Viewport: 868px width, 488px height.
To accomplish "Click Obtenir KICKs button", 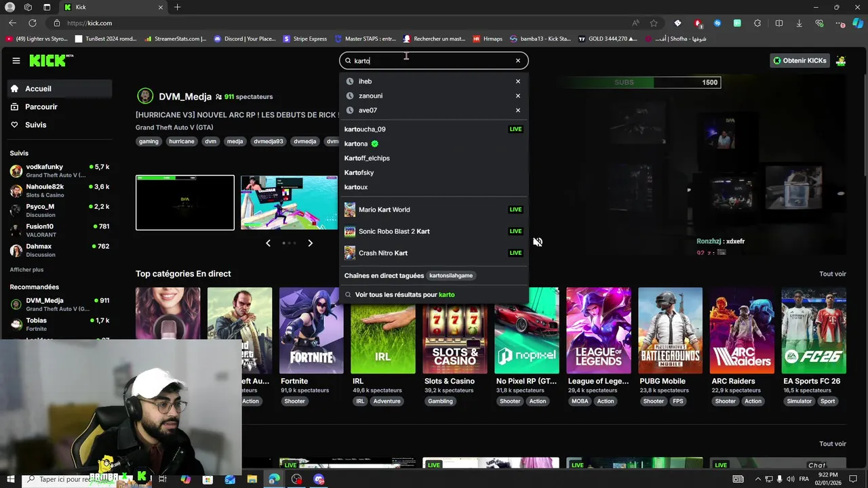I will coord(800,60).
